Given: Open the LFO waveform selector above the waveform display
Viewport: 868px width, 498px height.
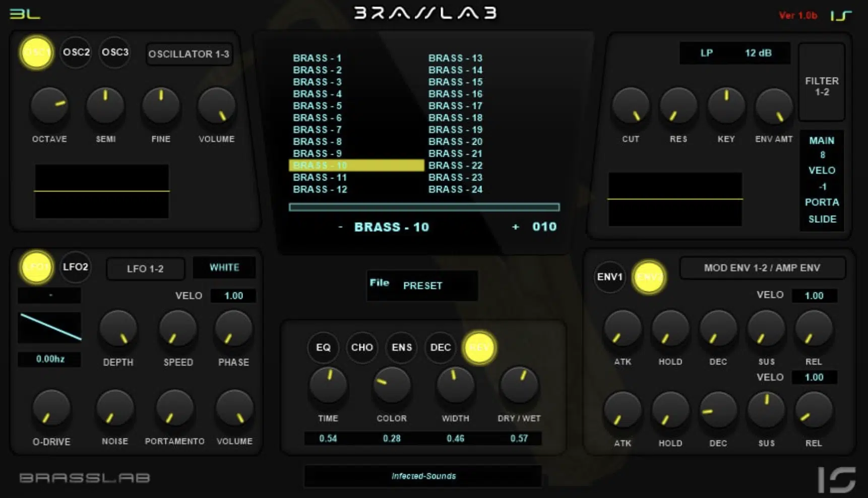Looking at the screenshot, I should [x=49, y=295].
